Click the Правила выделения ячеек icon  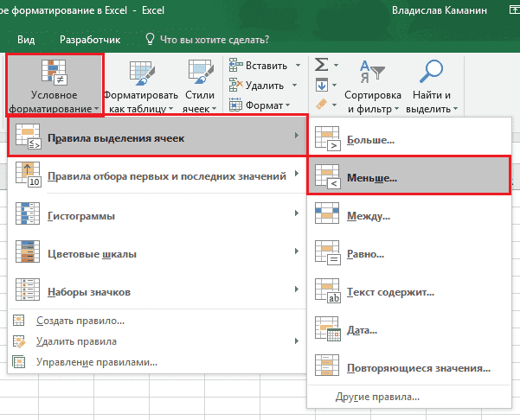pos(29,137)
